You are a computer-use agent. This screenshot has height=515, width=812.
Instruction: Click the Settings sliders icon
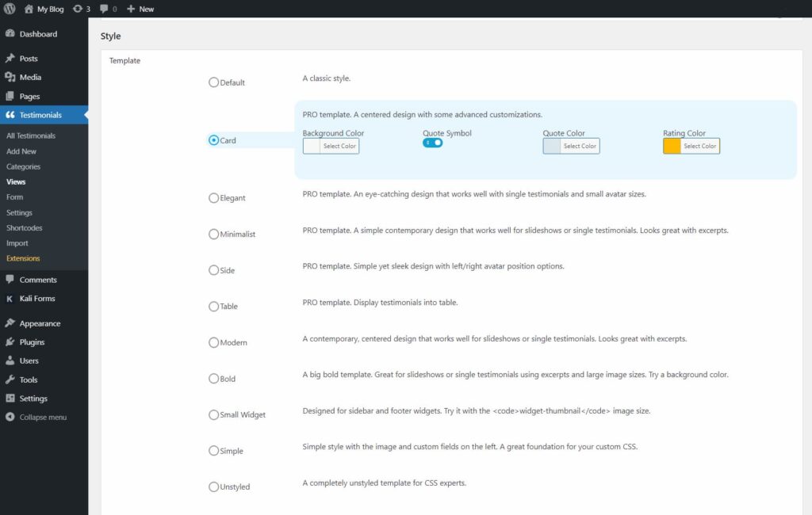point(10,399)
